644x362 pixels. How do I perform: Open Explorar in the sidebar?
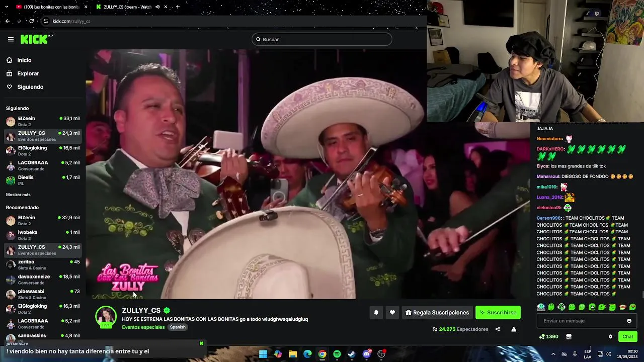(x=28, y=73)
